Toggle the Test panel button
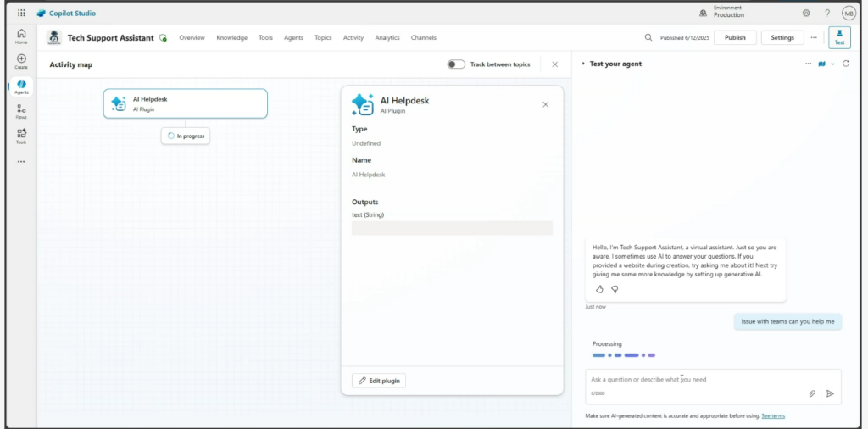Viewport: 868px width, 429px height. 839,37
